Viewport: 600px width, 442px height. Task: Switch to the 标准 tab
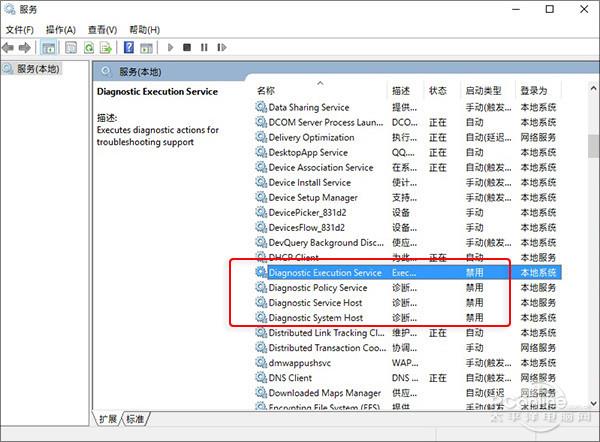pyautogui.click(x=135, y=419)
